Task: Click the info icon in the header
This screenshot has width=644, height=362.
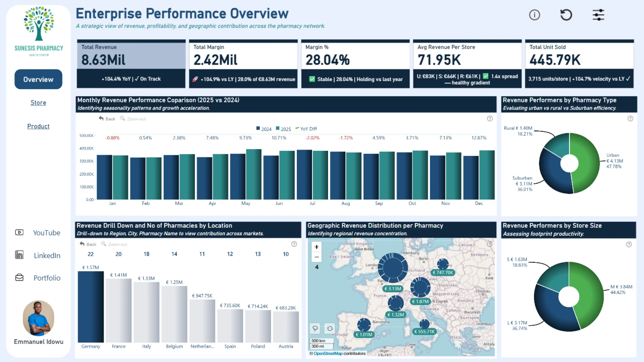Action: click(x=534, y=15)
